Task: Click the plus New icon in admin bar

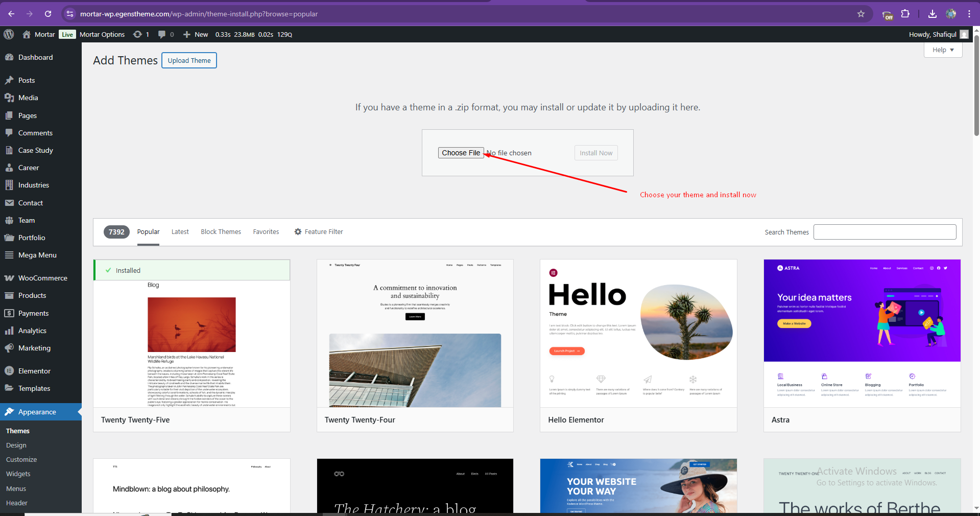Action: click(187, 34)
